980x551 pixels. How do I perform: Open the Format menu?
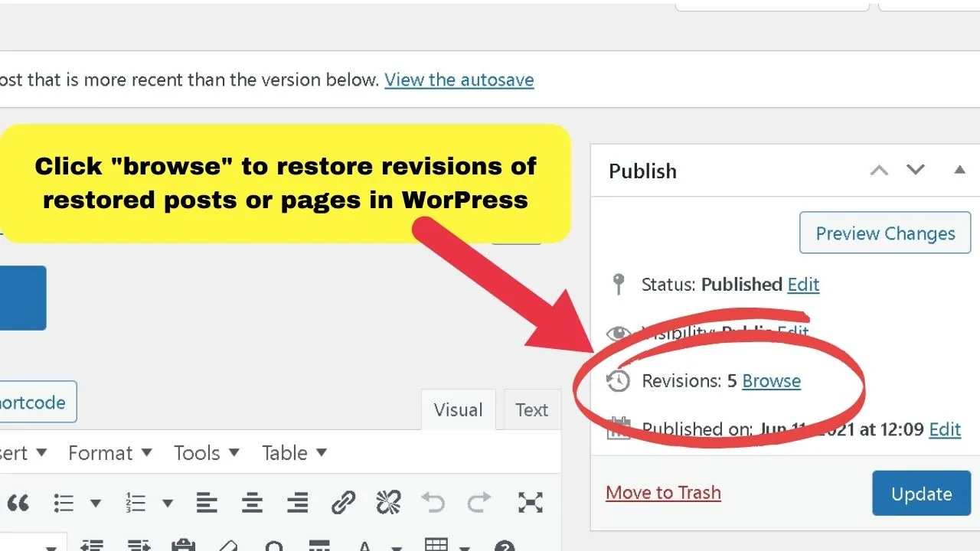click(x=110, y=453)
